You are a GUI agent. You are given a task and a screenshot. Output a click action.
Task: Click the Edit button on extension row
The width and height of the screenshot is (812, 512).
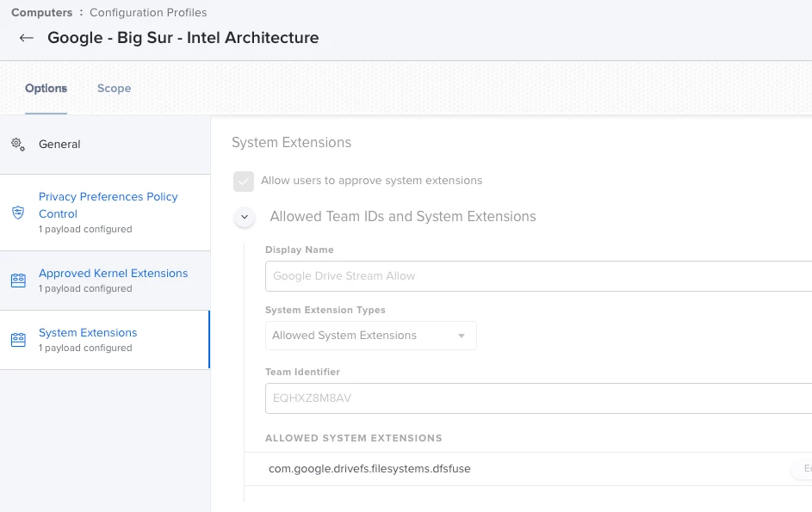[x=804, y=469]
